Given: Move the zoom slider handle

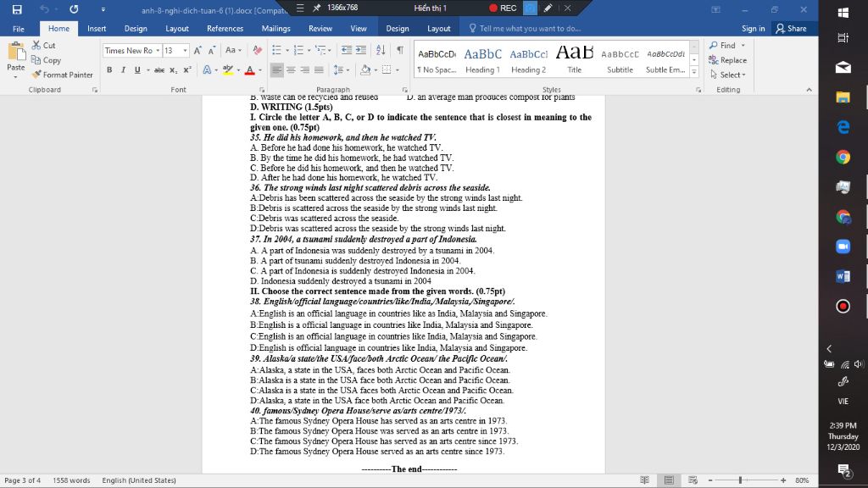Looking at the screenshot, I should 740,480.
